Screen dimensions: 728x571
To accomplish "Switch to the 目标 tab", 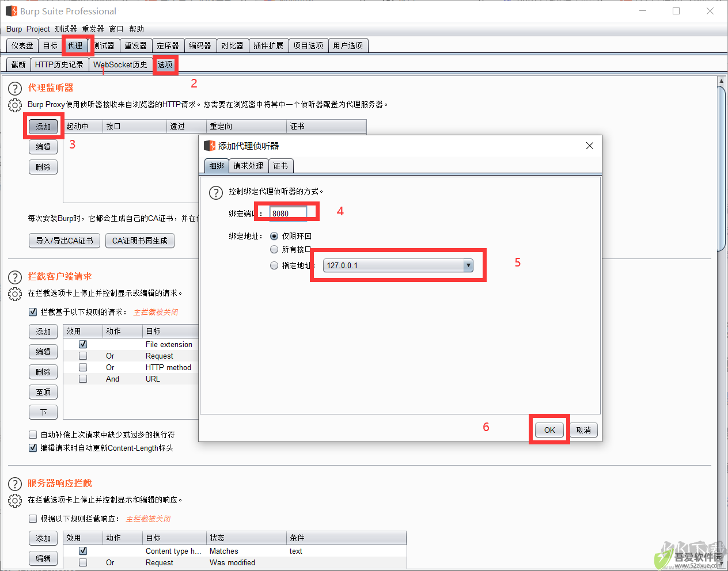I will (50, 45).
